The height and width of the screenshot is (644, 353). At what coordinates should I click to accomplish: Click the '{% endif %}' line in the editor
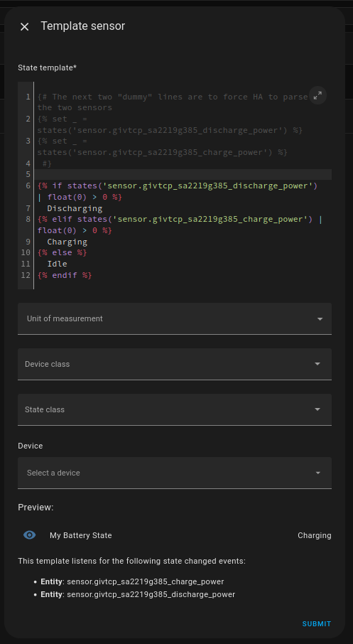(x=65, y=275)
